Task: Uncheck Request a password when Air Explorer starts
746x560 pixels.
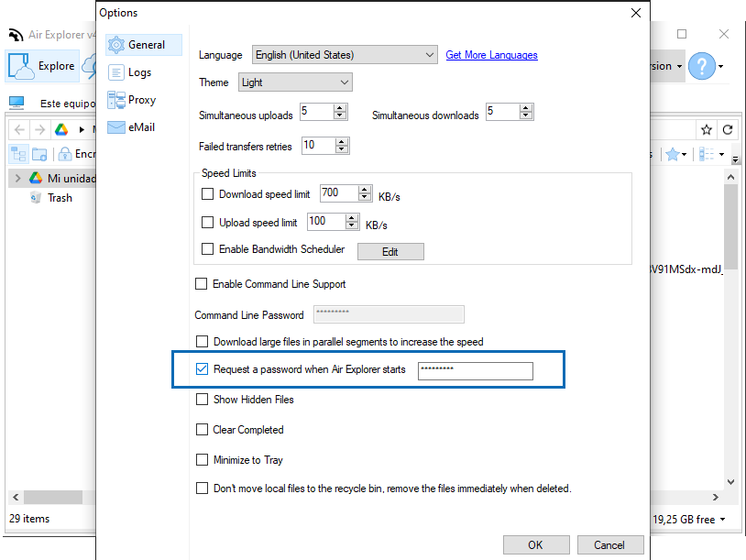Action: click(x=203, y=368)
